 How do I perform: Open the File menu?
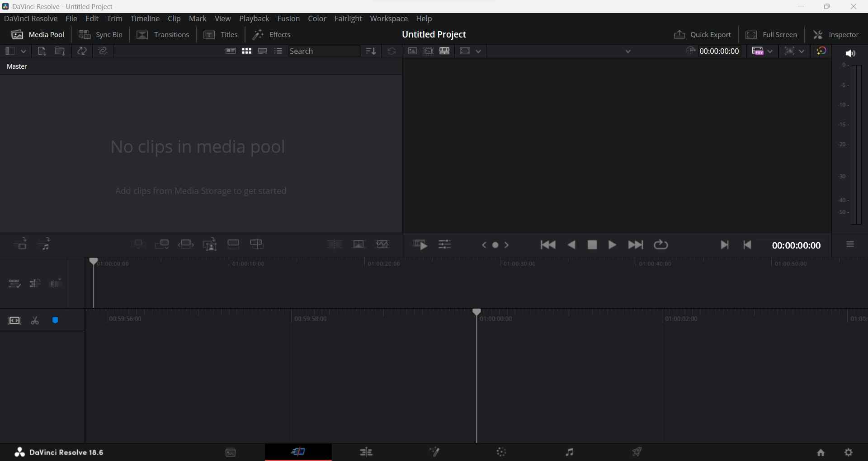pyautogui.click(x=71, y=19)
